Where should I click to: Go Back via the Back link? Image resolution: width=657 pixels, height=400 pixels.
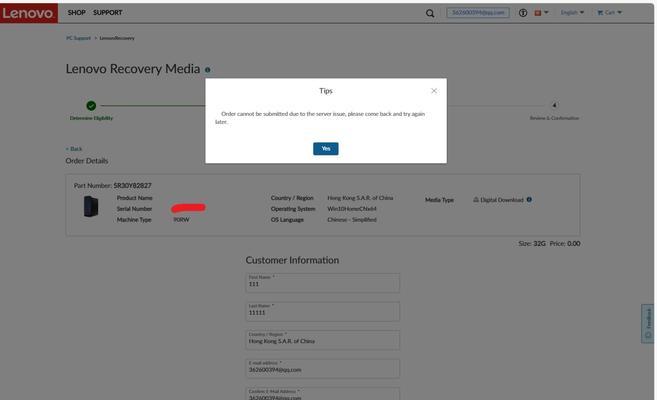click(x=74, y=149)
